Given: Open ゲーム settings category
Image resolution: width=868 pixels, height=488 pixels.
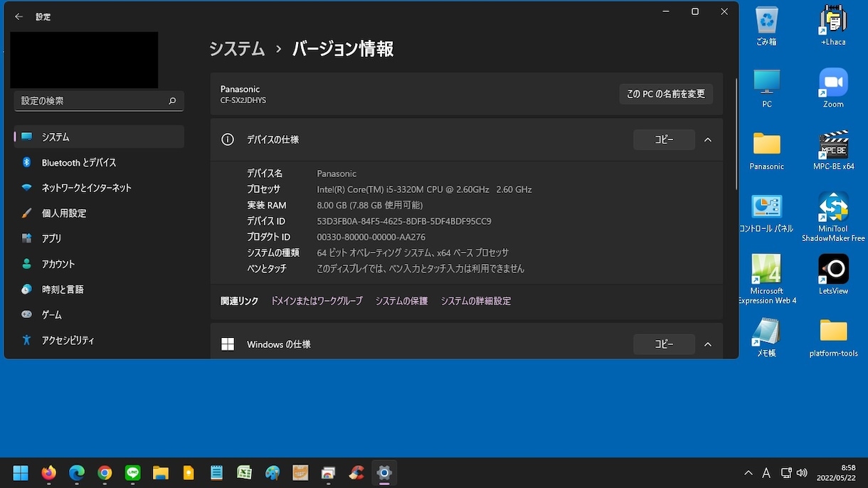Looking at the screenshot, I should 99,314.
